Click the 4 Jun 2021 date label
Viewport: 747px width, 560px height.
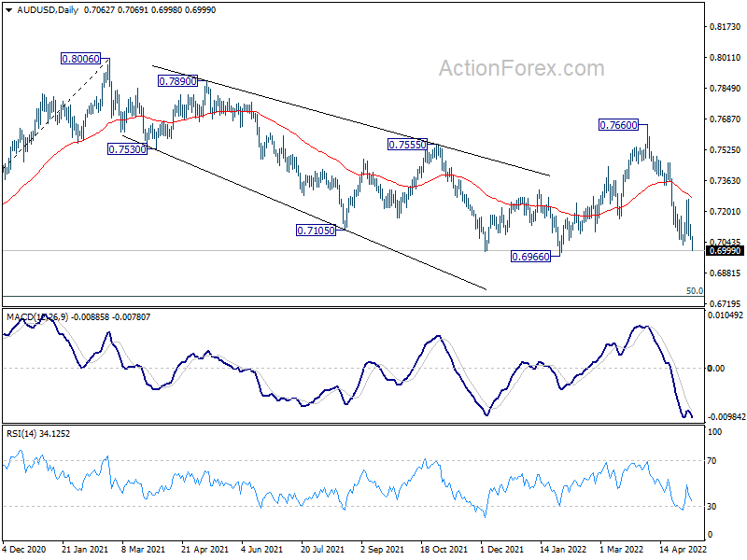(262, 550)
